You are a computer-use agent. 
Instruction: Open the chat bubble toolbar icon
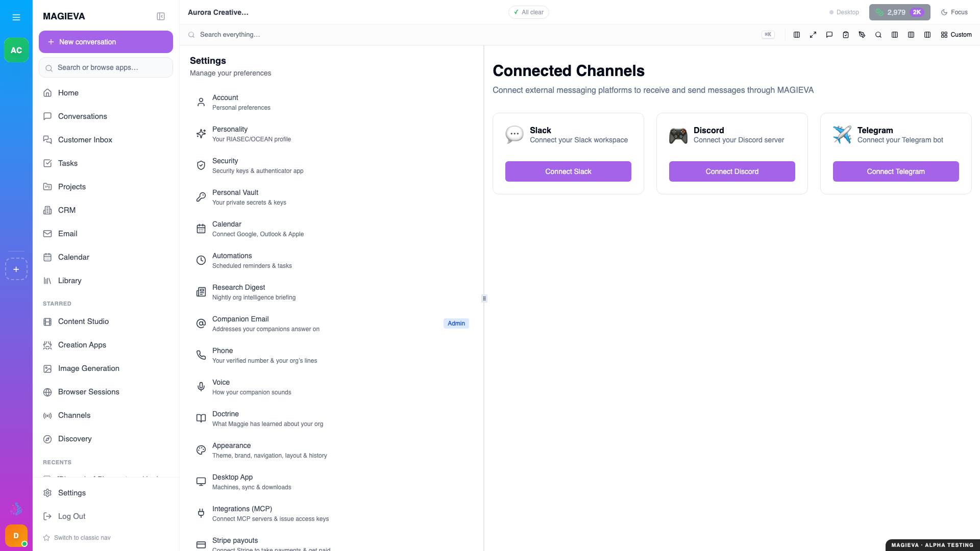(x=829, y=35)
